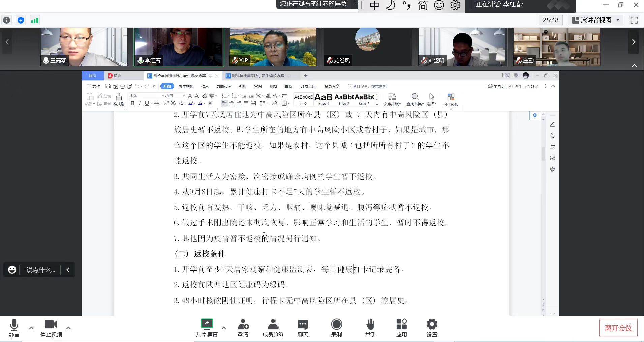
Task: Expand audio options arrow beside 静音
Action: [x=31, y=328]
